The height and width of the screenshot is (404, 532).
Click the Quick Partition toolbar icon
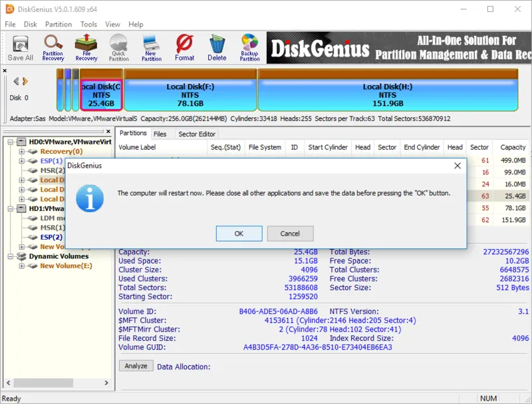click(x=118, y=47)
